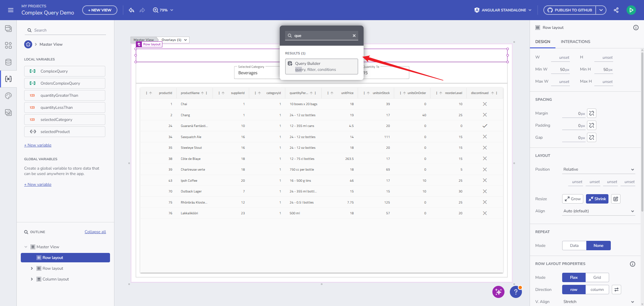This screenshot has height=306, width=644.
Task: Open the Data sources sidebar icon
Action: point(8,62)
